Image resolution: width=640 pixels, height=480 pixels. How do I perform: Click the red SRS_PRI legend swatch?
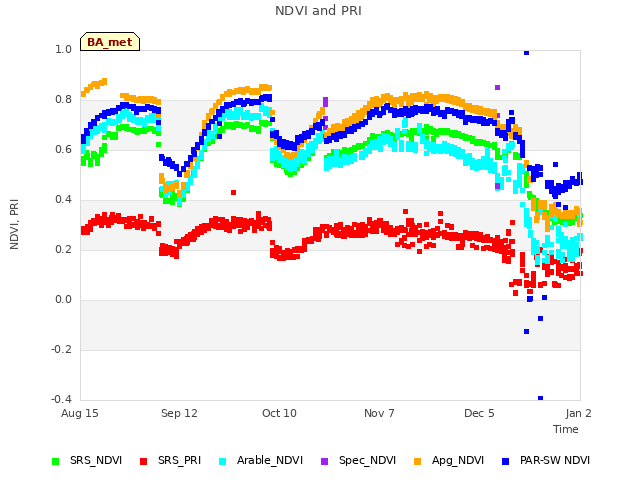tap(143, 461)
